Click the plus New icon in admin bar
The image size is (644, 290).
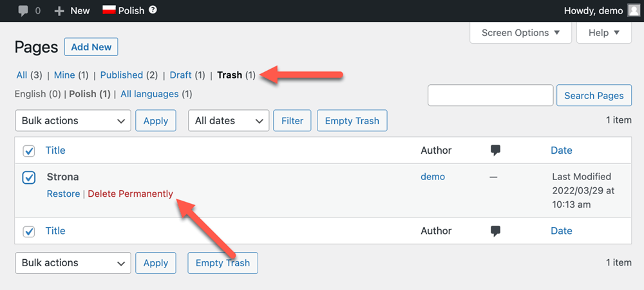[60, 10]
